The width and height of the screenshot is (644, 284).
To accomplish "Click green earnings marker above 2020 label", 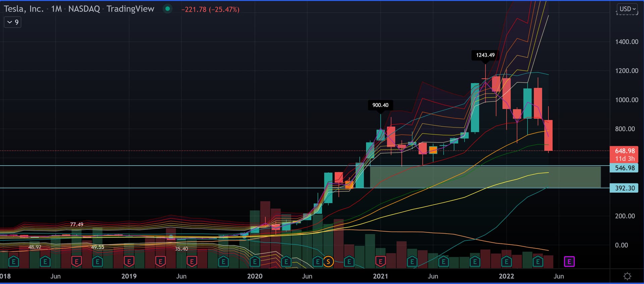I will pos(255,261).
